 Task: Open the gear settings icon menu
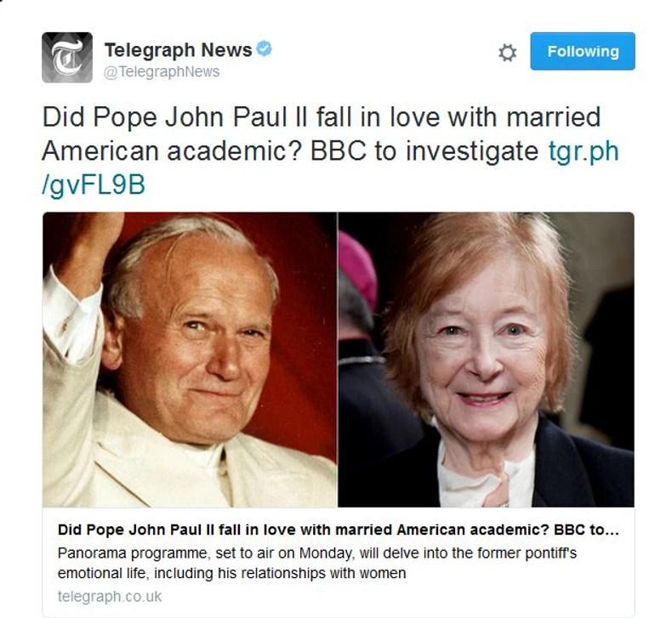tap(508, 53)
